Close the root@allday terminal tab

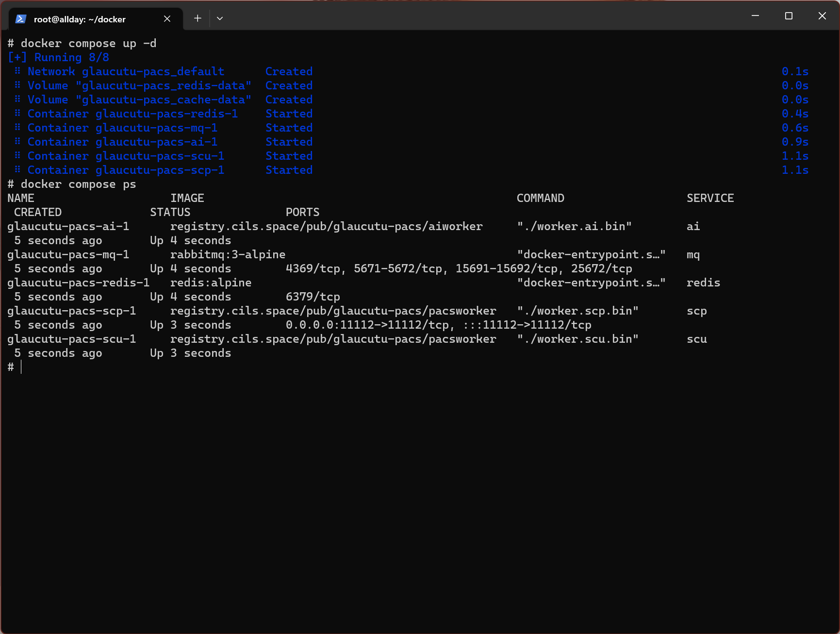pos(167,19)
